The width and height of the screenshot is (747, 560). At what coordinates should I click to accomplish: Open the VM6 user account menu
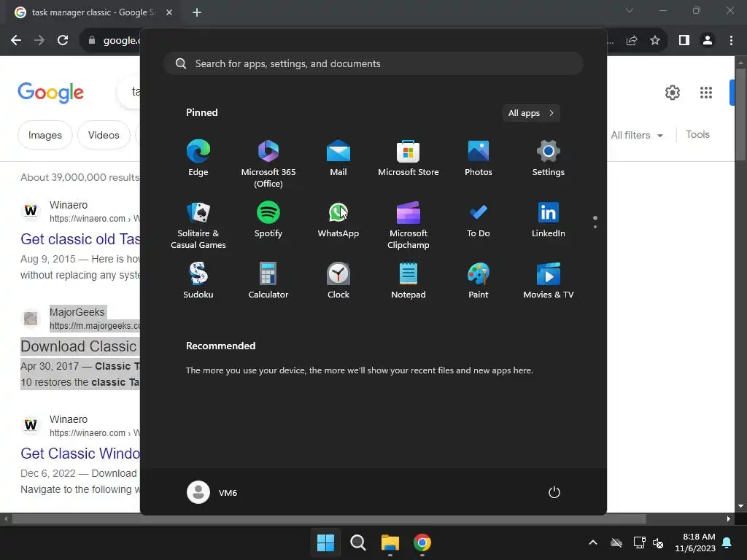[x=212, y=492]
